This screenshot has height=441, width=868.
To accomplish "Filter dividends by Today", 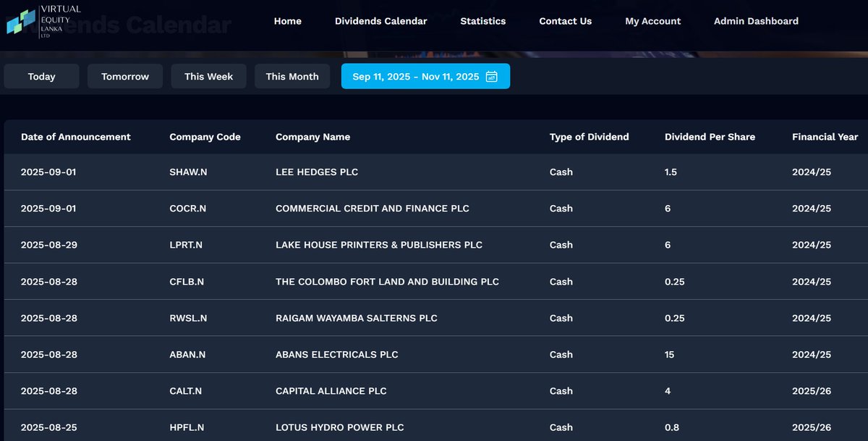I will [x=41, y=77].
